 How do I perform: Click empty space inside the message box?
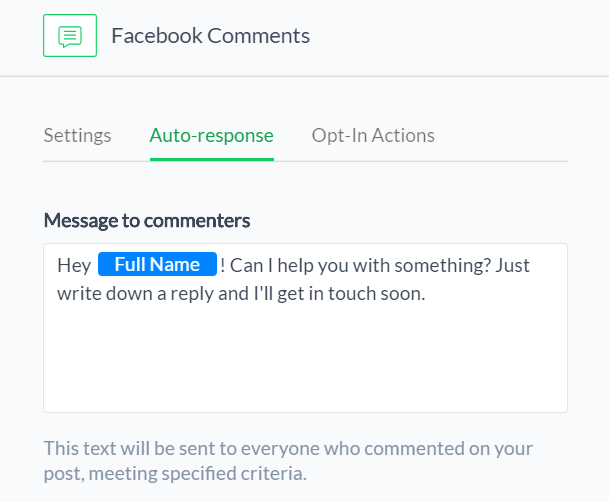[x=305, y=360]
